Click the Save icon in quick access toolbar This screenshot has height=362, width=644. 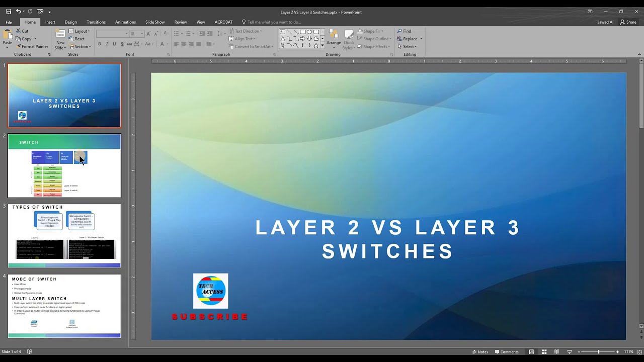pos(9,11)
